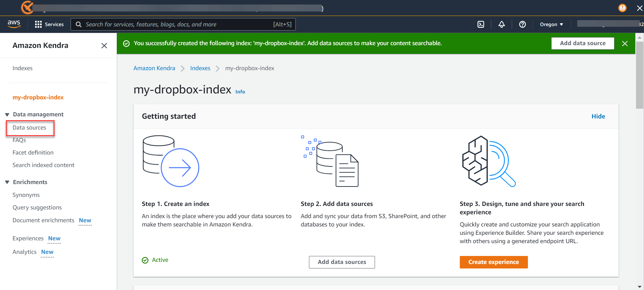644x290 pixels.
Task: Open the Services grid menu
Action: pos(49,24)
